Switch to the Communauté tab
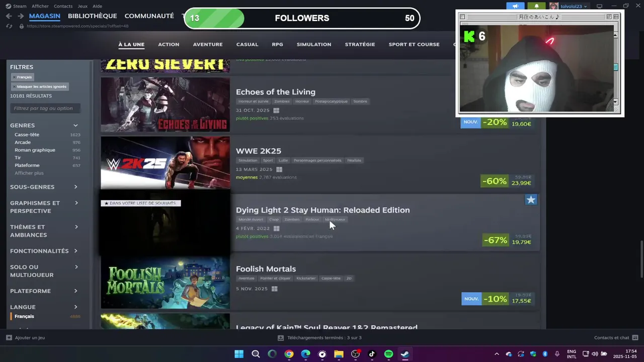The height and width of the screenshot is (362, 644). coord(149,16)
